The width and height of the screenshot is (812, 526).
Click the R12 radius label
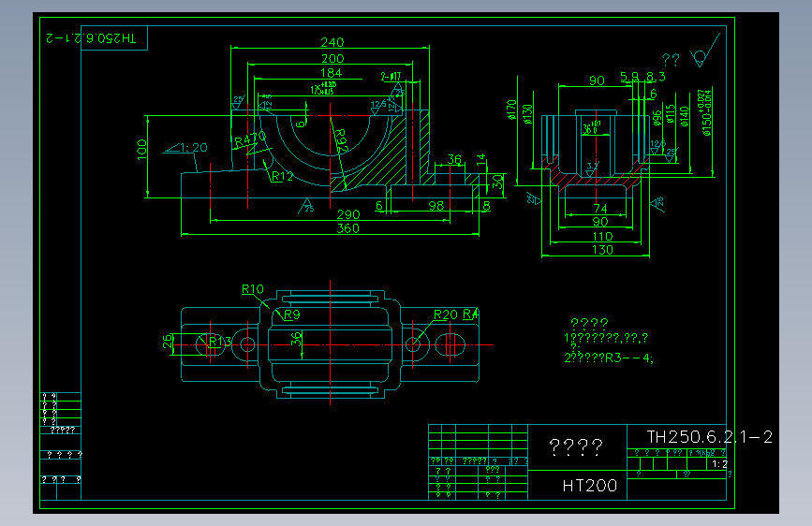pos(282,176)
